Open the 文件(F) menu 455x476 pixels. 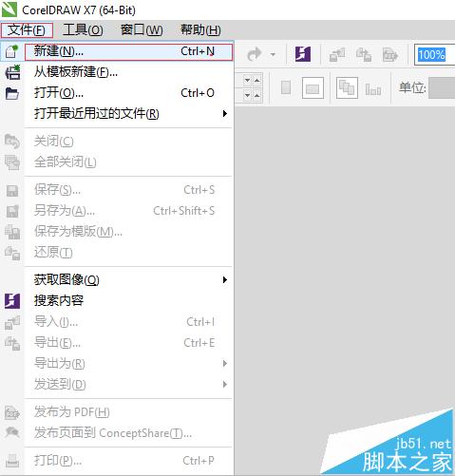[x=27, y=30]
